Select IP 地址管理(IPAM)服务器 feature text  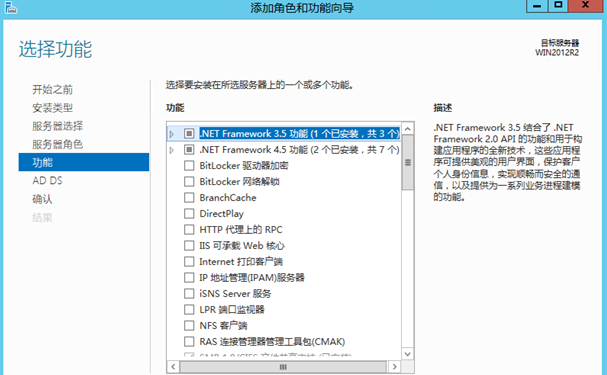coord(252,277)
